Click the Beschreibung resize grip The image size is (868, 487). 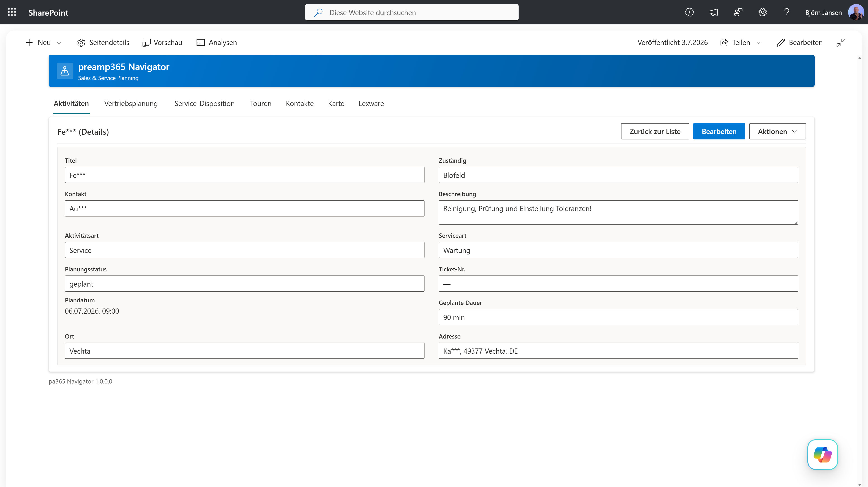796,222
